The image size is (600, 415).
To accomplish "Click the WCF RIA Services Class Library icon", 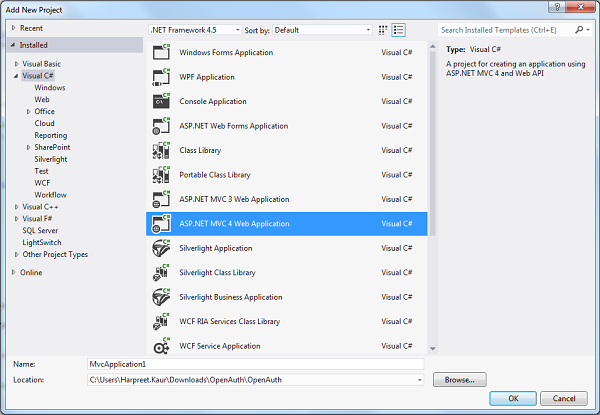I will tap(161, 322).
